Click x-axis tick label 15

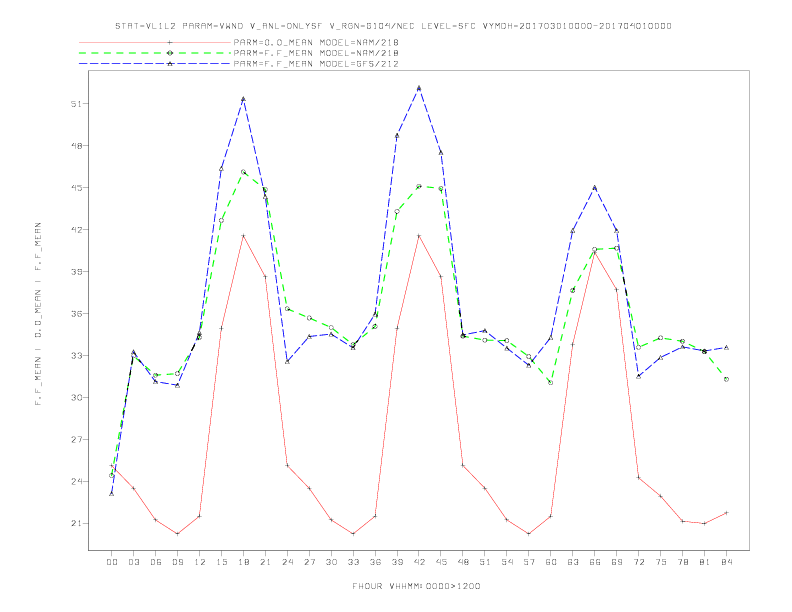point(221,562)
